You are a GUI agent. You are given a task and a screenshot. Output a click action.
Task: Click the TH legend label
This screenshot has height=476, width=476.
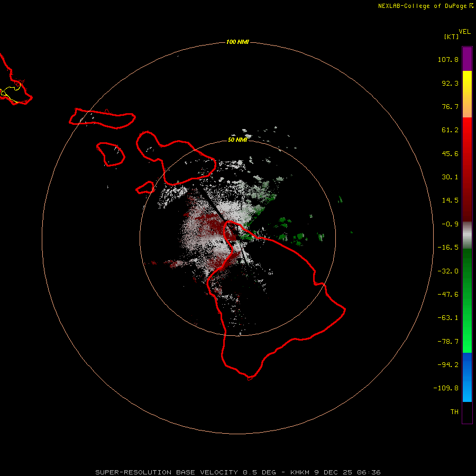pos(454,412)
